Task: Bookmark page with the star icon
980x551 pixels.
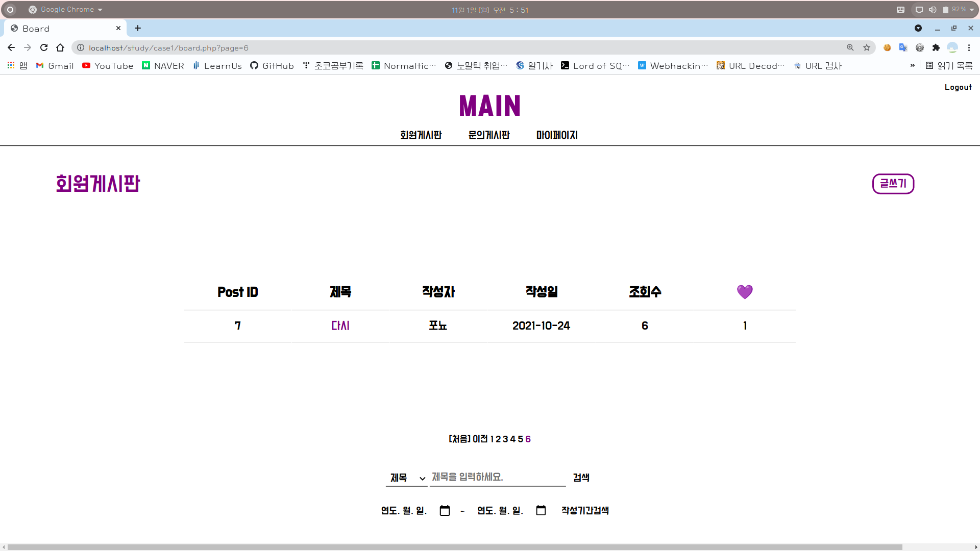Action: coord(867,47)
